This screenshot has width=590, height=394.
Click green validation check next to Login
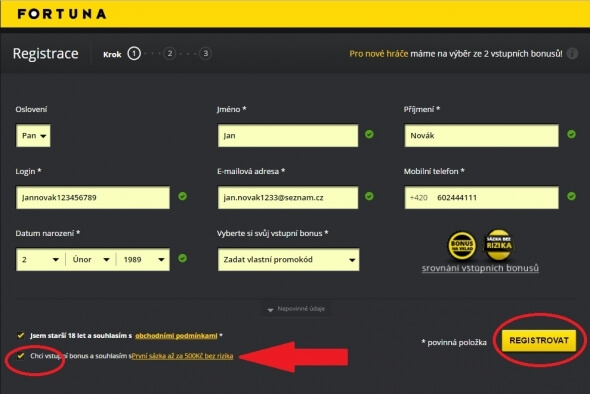(182, 196)
